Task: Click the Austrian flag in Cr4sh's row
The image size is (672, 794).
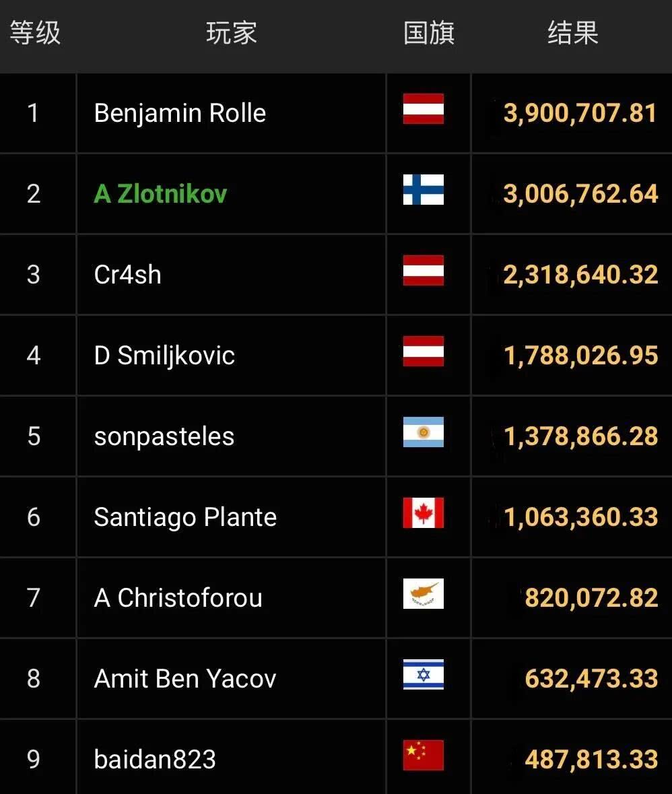Action: [423, 271]
